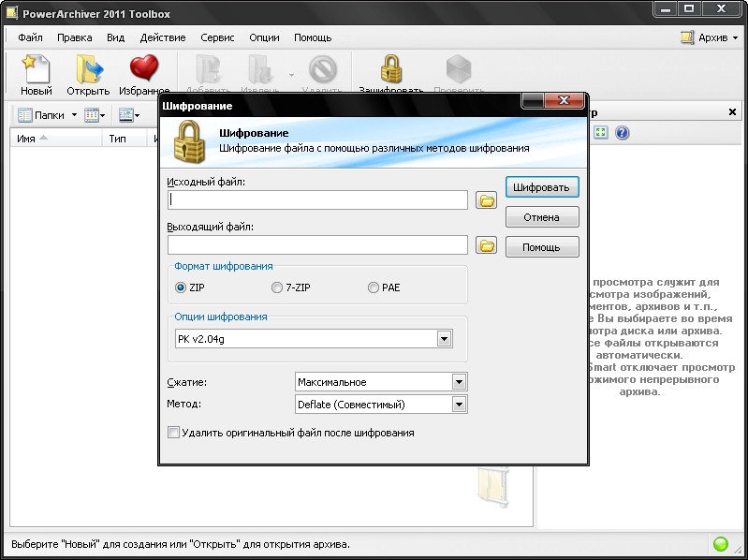
Task: Expand the Deflate method dropdown
Action: pos(459,405)
